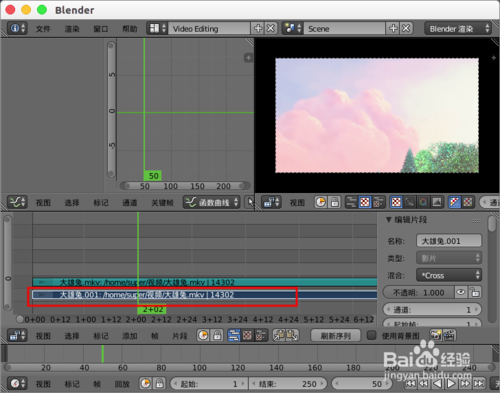Image resolution: width=500 pixels, height=393 pixels.
Task: Paste strips with the paste icon
Action: pos(292,335)
